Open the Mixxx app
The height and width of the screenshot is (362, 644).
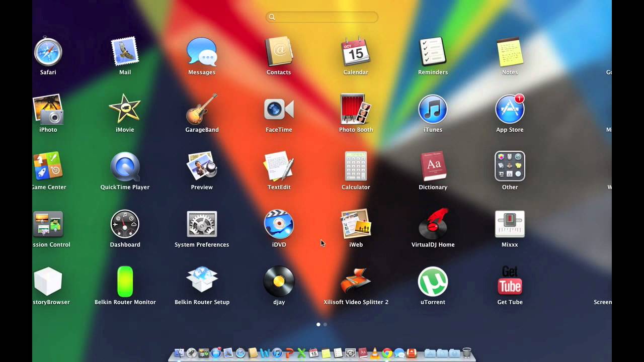click(510, 224)
